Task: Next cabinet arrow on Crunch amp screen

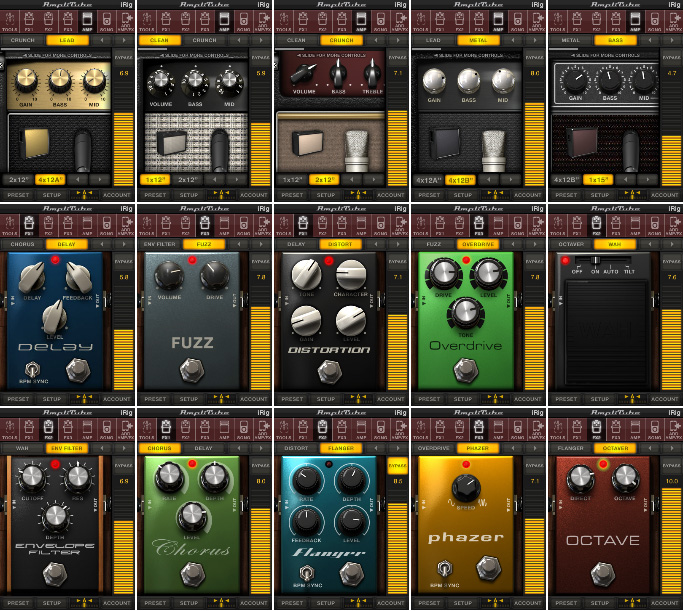Action: pos(374,179)
